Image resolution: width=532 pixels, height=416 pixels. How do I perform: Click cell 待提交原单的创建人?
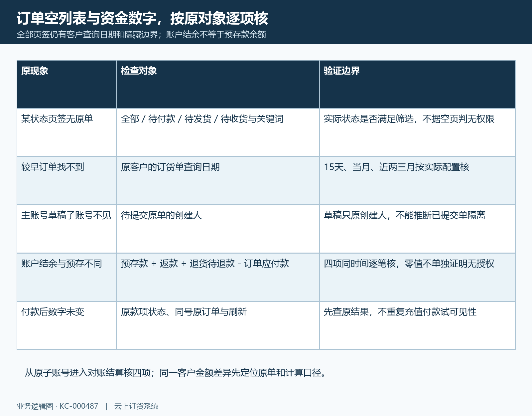[x=218, y=229]
